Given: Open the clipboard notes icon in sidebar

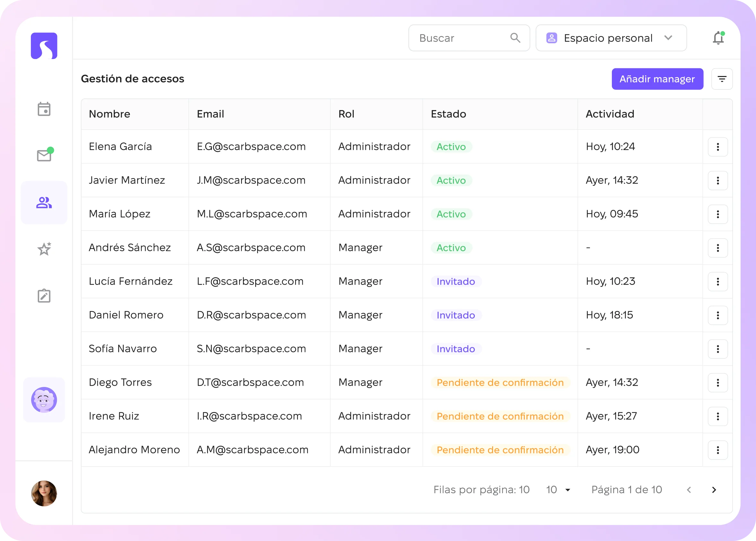Looking at the screenshot, I should tap(44, 296).
